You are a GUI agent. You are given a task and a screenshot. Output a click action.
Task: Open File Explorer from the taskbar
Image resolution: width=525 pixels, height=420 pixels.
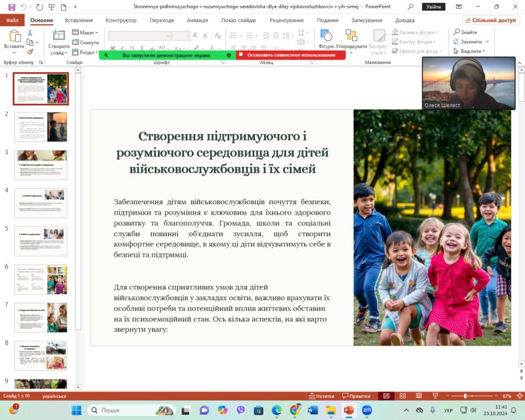click(x=331, y=410)
